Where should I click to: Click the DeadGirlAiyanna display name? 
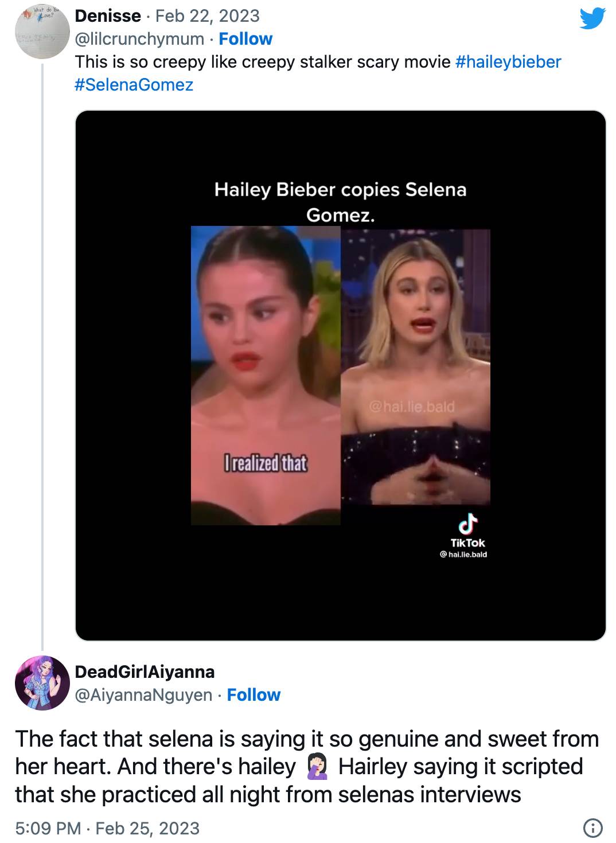(x=145, y=672)
